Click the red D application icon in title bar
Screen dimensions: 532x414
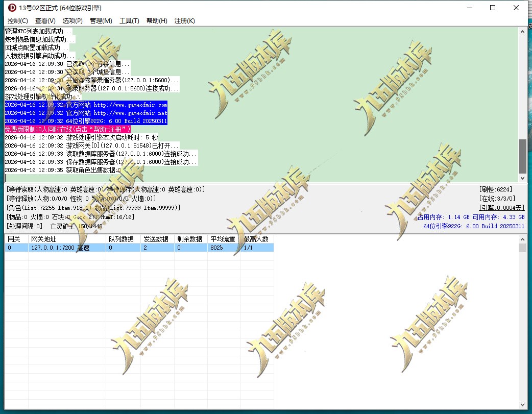[12, 8]
